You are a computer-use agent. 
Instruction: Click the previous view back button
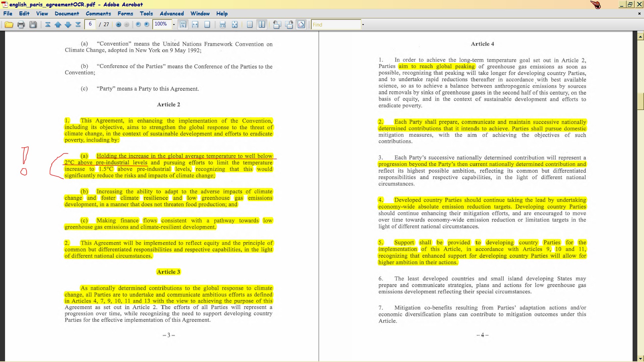118,24
